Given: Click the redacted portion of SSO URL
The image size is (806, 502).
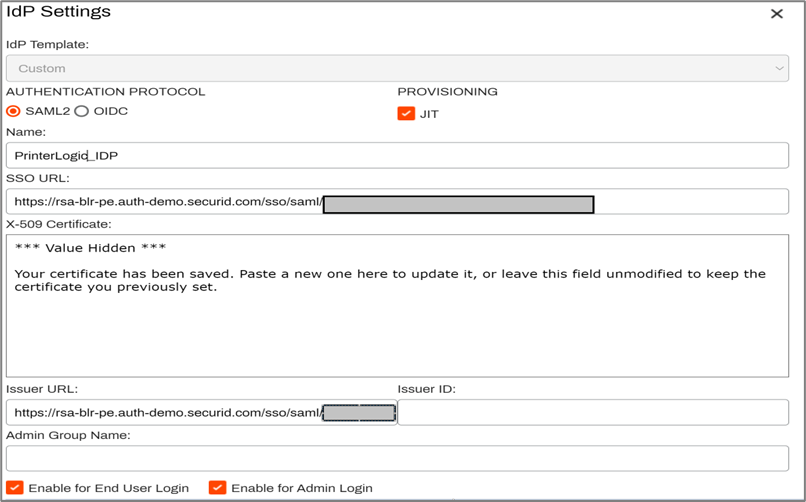Looking at the screenshot, I should (x=458, y=204).
